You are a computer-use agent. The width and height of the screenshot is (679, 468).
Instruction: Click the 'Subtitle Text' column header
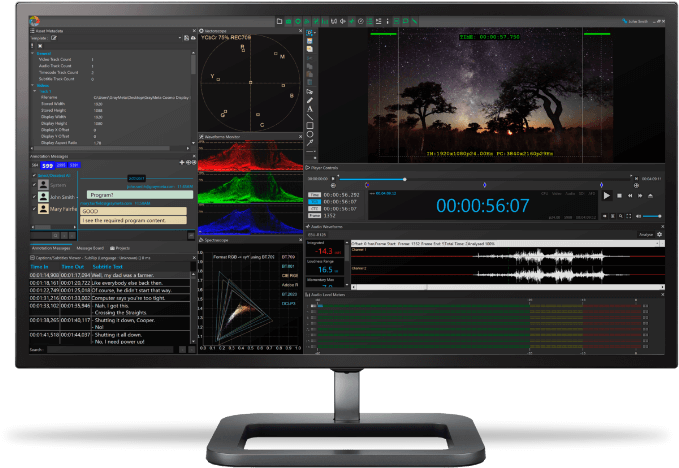tap(107, 267)
